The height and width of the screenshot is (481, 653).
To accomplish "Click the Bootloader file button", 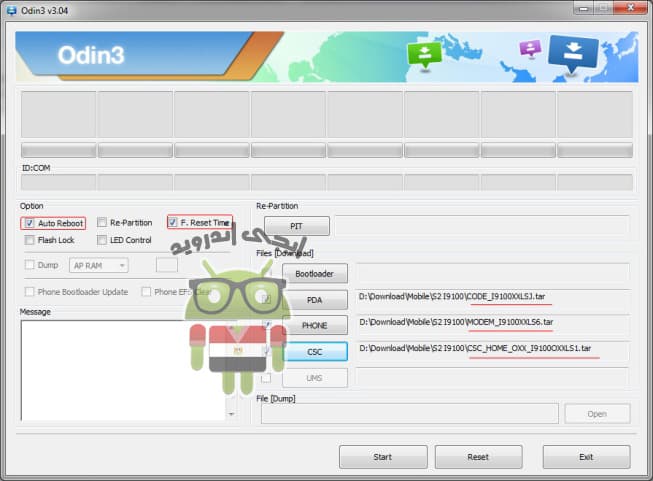I will tap(315, 274).
